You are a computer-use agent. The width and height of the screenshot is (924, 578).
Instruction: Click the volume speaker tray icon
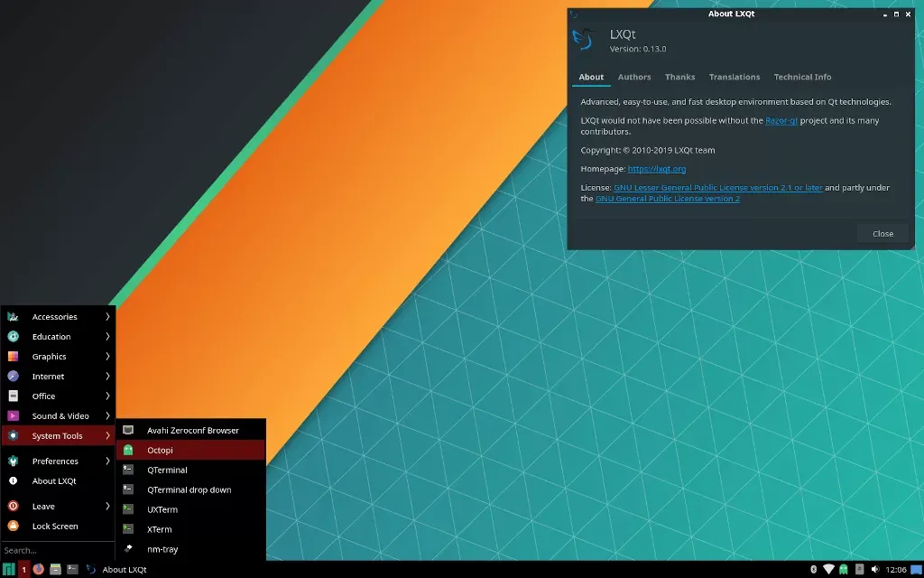click(x=875, y=569)
